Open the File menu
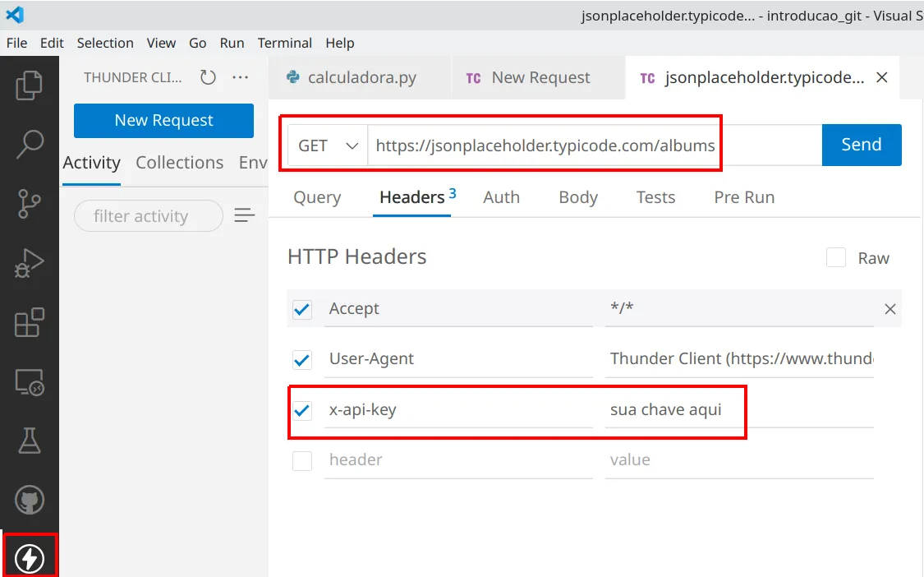 click(16, 43)
